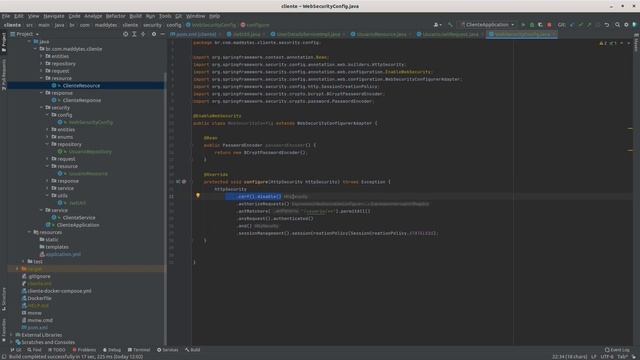Click the build hammer icon in the toolbar
Viewport: 640px width, 360px height.
click(x=451, y=25)
